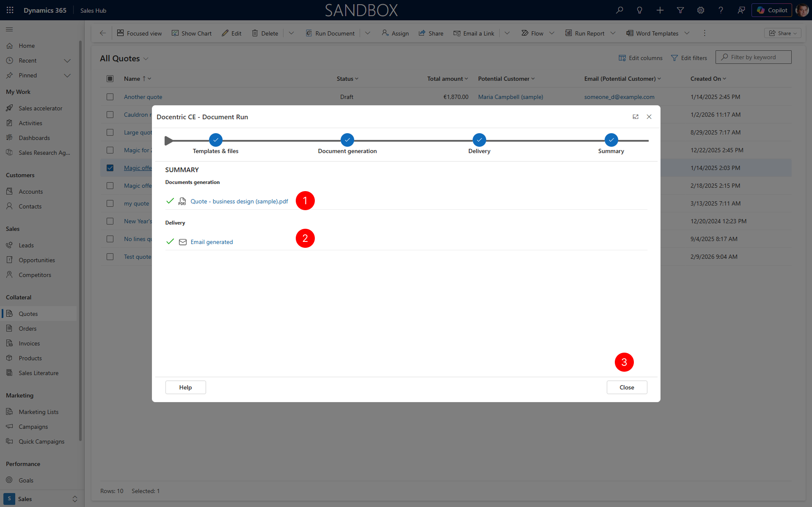
Task: Click the plus quick create icon
Action: 660,10
